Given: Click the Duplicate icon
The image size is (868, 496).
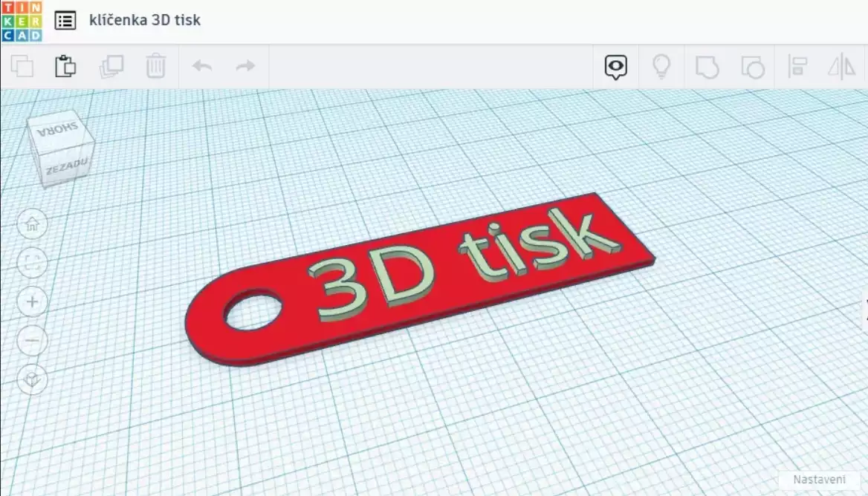Looking at the screenshot, I should 111,66.
